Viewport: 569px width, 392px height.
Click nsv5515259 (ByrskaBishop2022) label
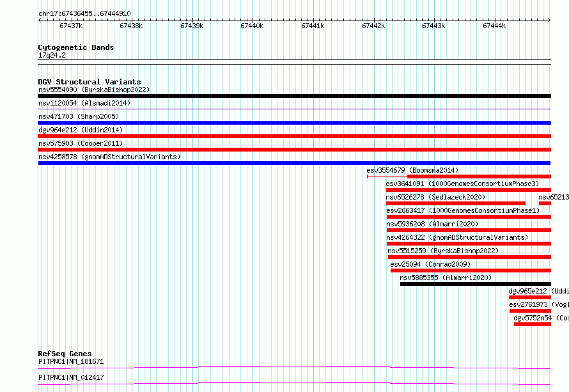(443, 251)
